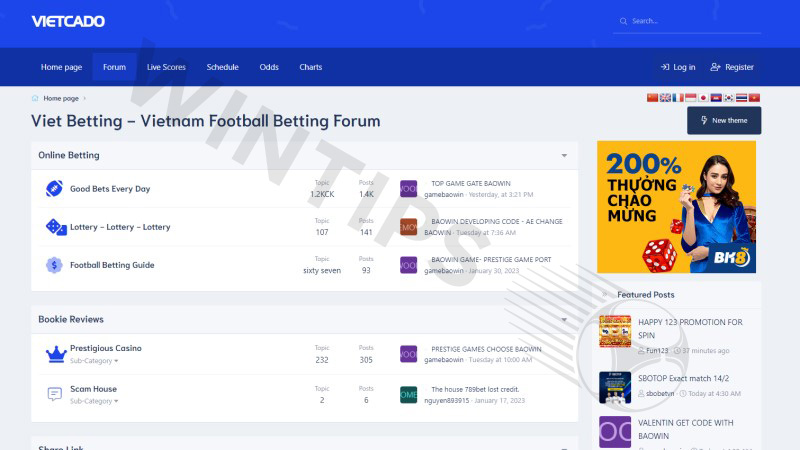
Task: Open the BK8 200% bonus banner ad
Action: coord(677,207)
